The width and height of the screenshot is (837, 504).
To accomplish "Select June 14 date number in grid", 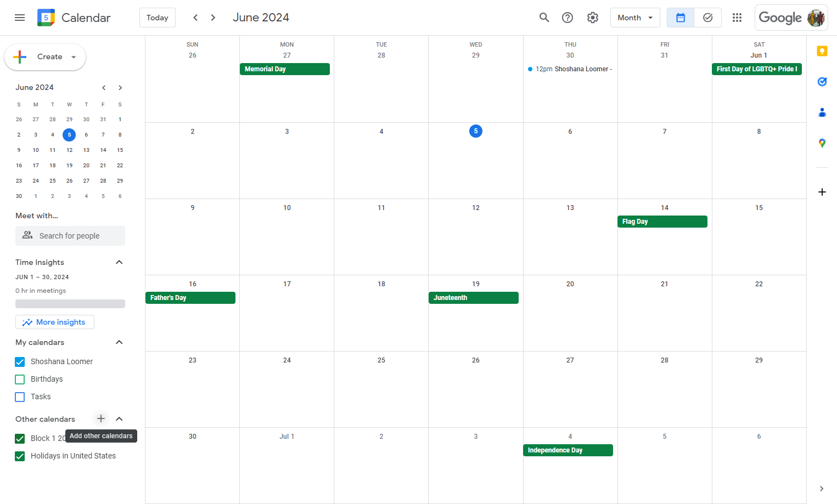I will tap(665, 208).
